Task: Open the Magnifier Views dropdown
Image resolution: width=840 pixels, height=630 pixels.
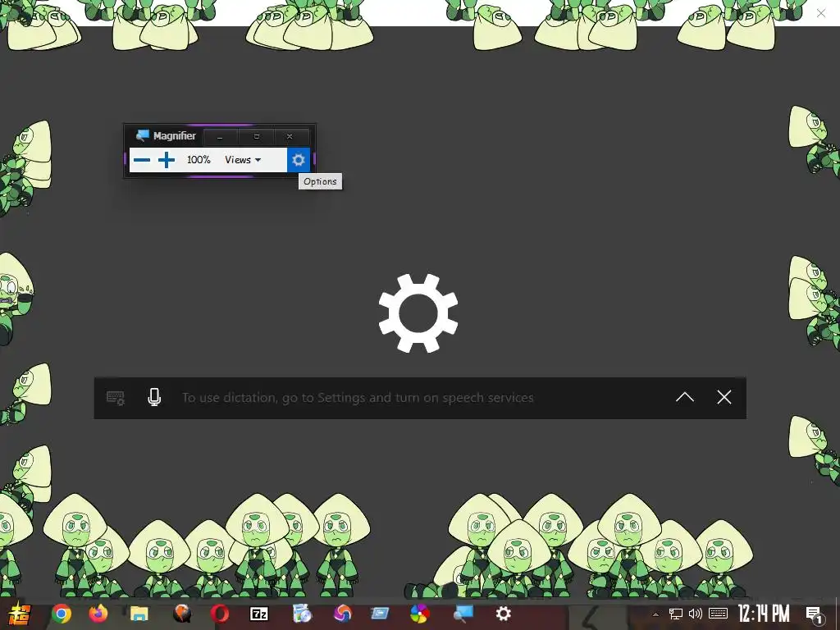Action: coord(243,160)
